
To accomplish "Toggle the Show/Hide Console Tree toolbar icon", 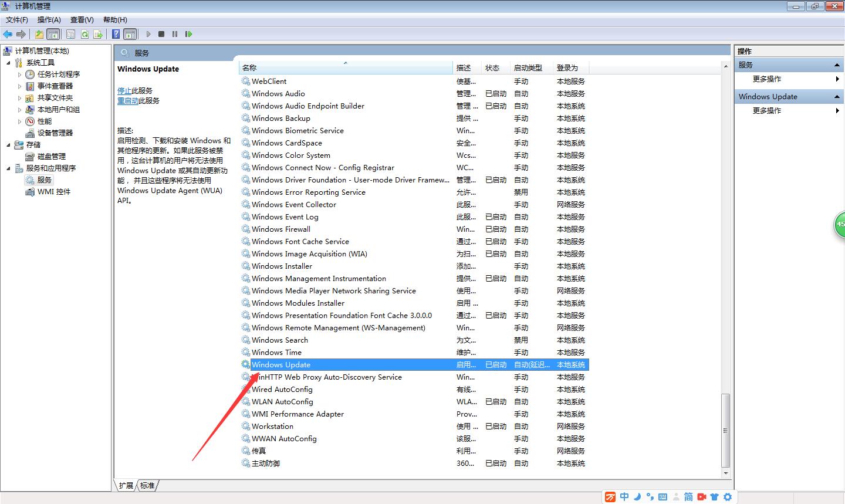I will click(53, 34).
